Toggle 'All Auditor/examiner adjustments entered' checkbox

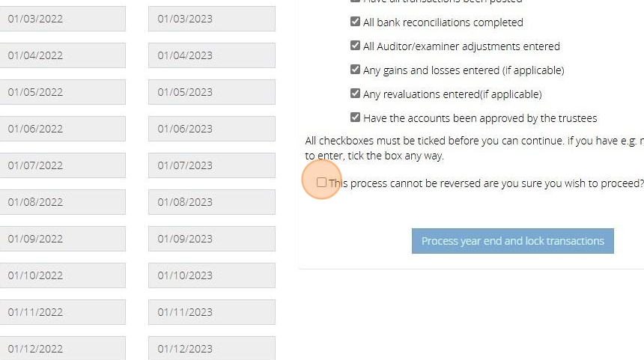pos(355,45)
